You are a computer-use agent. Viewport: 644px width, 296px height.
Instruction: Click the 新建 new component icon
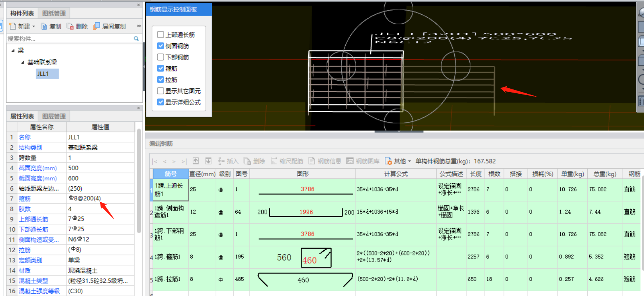[x=13, y=26]
